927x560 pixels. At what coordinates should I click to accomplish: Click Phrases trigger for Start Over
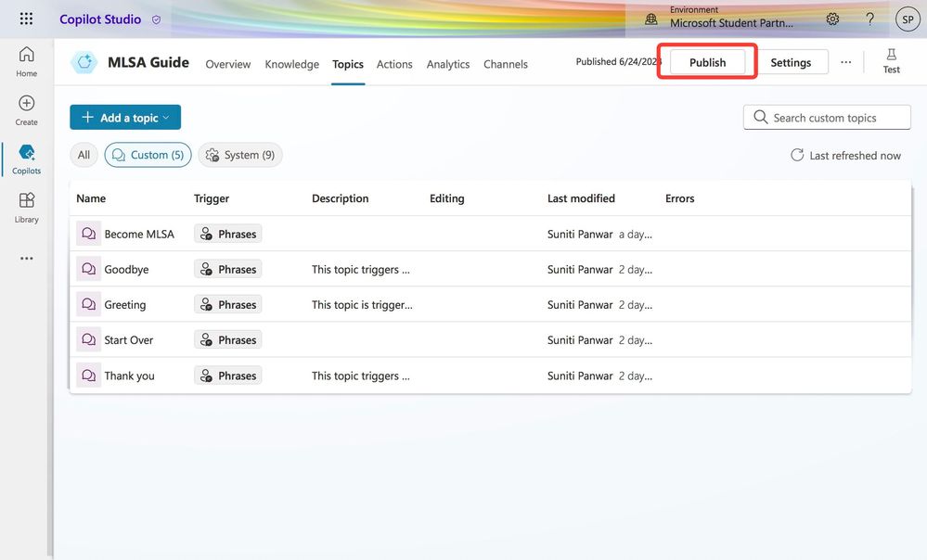(x=227, y=340)
